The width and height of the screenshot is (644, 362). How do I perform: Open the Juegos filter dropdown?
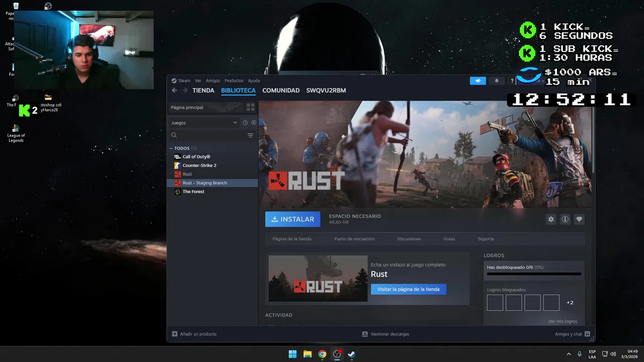click(204, 123)
